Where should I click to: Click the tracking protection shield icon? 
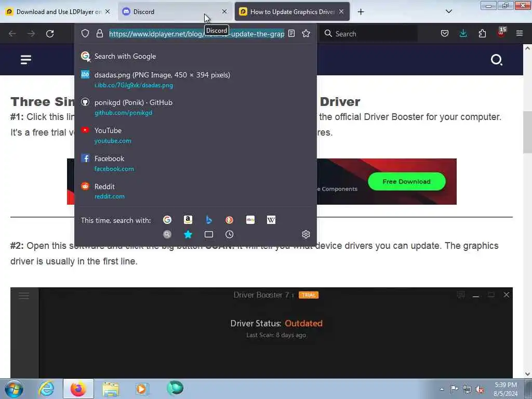point(85,33)
